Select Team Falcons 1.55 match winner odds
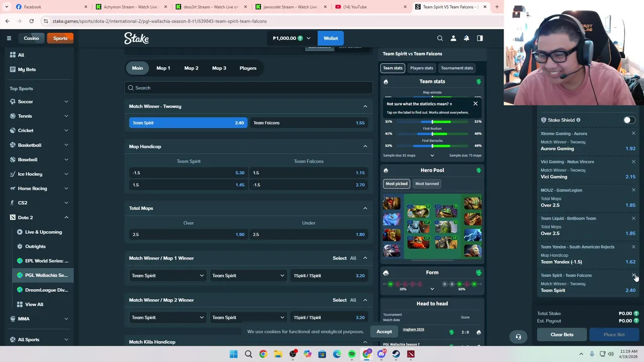Viewport: 644px width, 362px height. pyautogui.click(x=309, y=123)
